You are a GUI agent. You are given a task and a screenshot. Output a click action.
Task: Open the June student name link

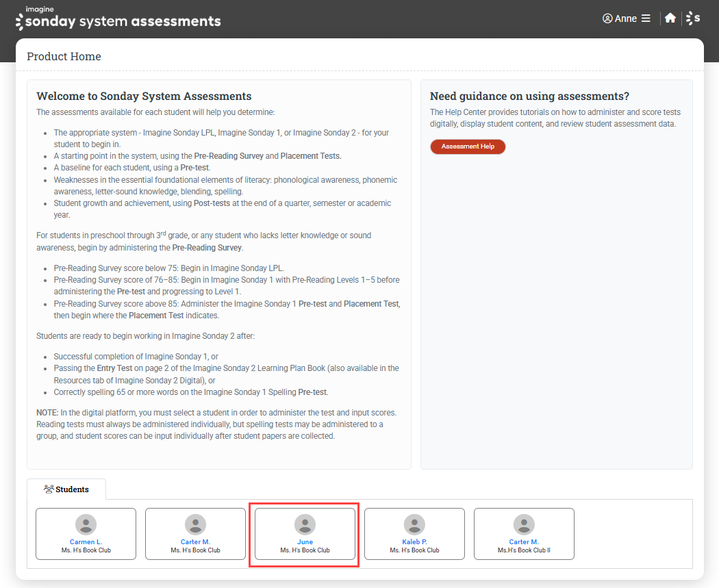(305, 542)
